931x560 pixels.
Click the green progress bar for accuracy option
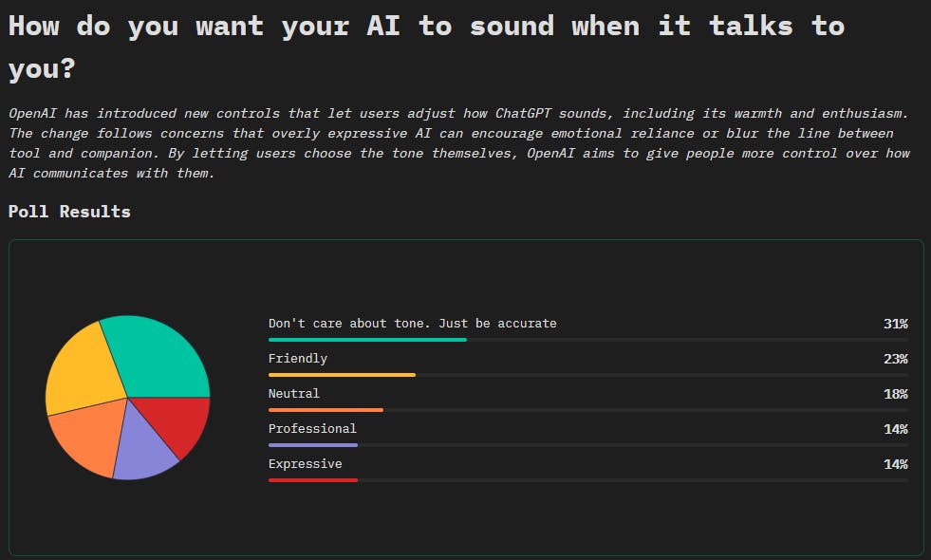367,339
